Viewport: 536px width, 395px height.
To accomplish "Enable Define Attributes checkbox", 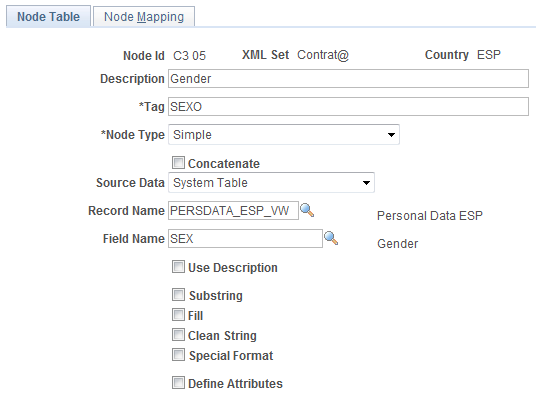I will pos(178,383).
